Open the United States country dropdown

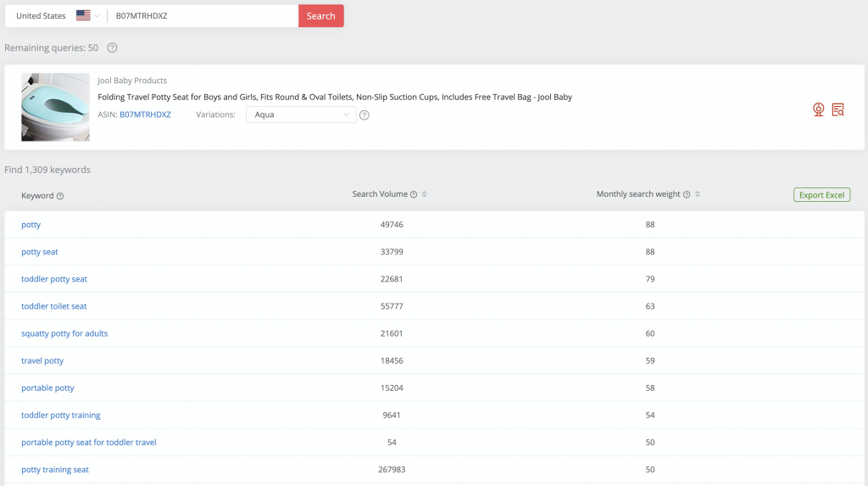pyautogui.click(x=57, y=15)
